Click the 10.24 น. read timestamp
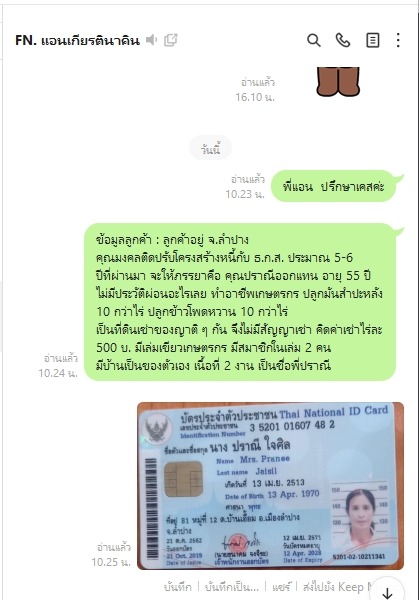 (58, 373)
